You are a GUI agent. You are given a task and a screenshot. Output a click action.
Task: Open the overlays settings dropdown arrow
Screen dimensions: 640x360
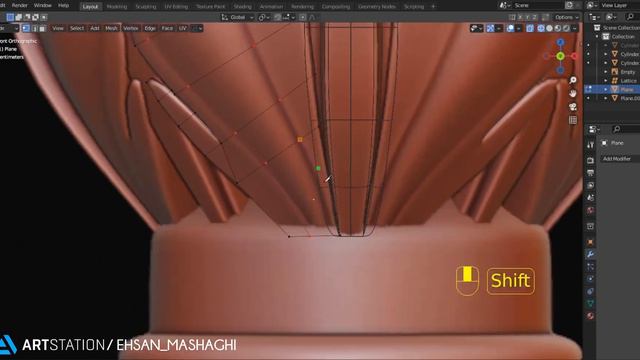click(x=518, y=28)
